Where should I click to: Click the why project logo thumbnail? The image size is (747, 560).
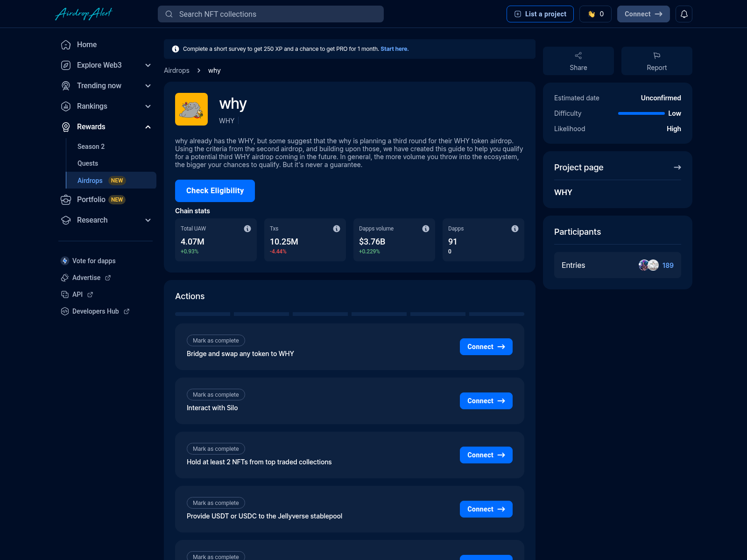tap(191, 109)
